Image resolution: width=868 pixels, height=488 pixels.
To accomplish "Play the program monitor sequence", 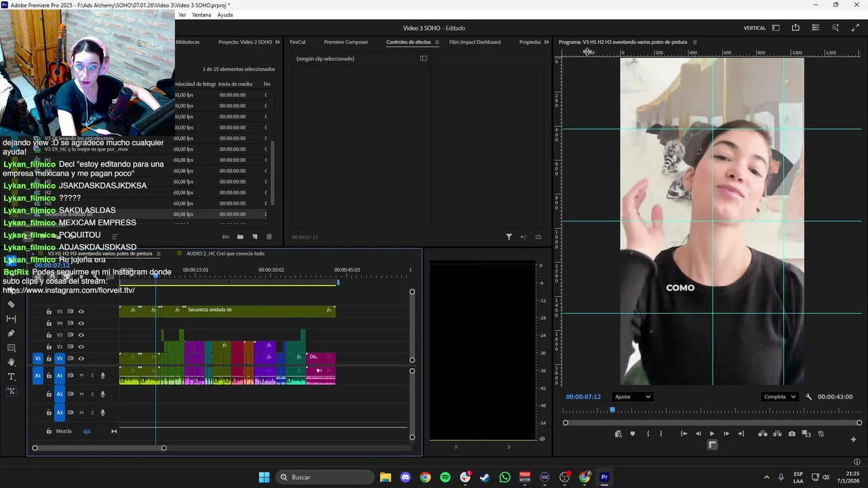I will [712, 434].
